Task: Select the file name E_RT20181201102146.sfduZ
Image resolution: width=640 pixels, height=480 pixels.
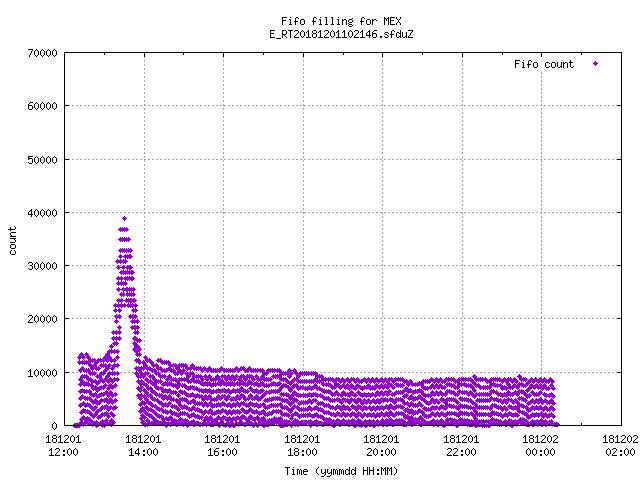Action: pyautogui.click(x=341, y=34)
